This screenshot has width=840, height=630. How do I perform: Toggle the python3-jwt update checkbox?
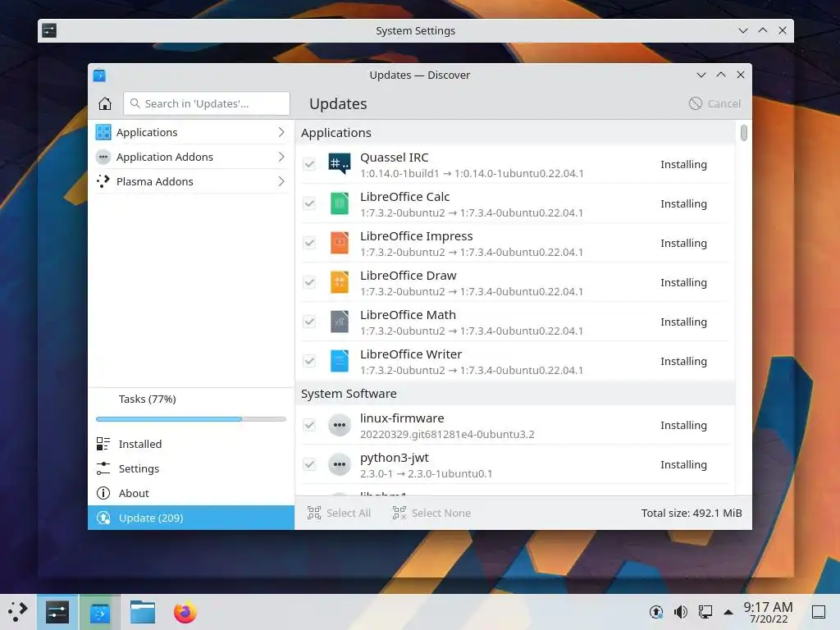[309, 464]
